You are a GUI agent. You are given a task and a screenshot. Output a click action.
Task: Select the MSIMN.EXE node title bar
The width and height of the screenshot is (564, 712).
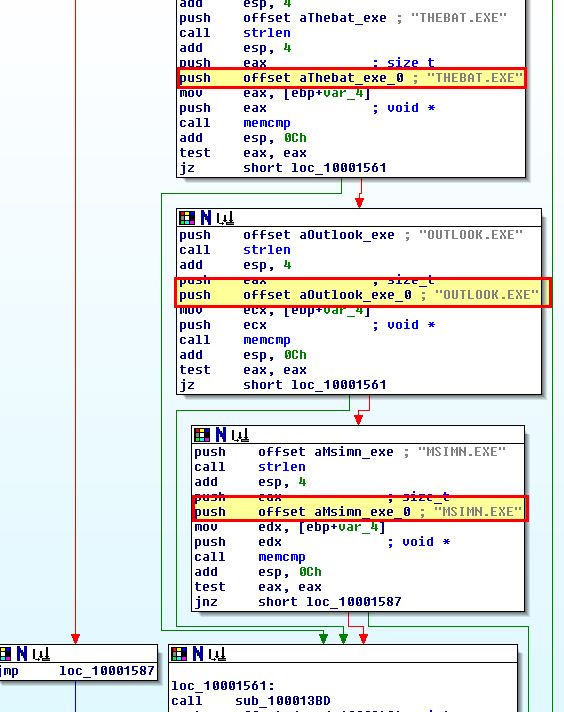(358, 435)
